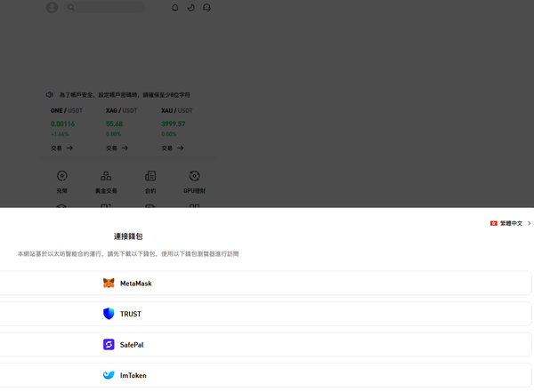Click the ImToken blue icon
The height and width of the screenshot is (392, 534).
tap(109, 375)
